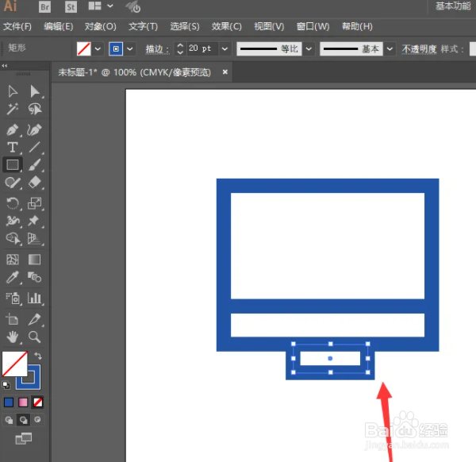Select the Curvature tool
Screen dimensions: 476x462
pos(34,130)
